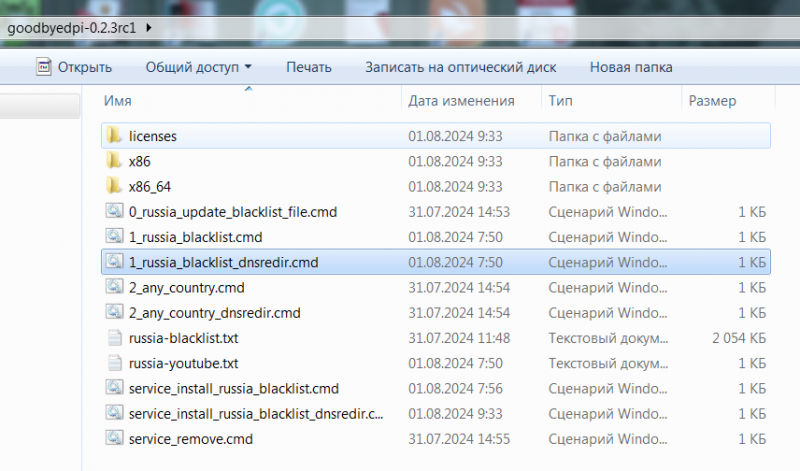Select file name 1_russia_blacklist_dnsredir.cmd
This screenshot has width=800, height=471.
coord(223,262)
